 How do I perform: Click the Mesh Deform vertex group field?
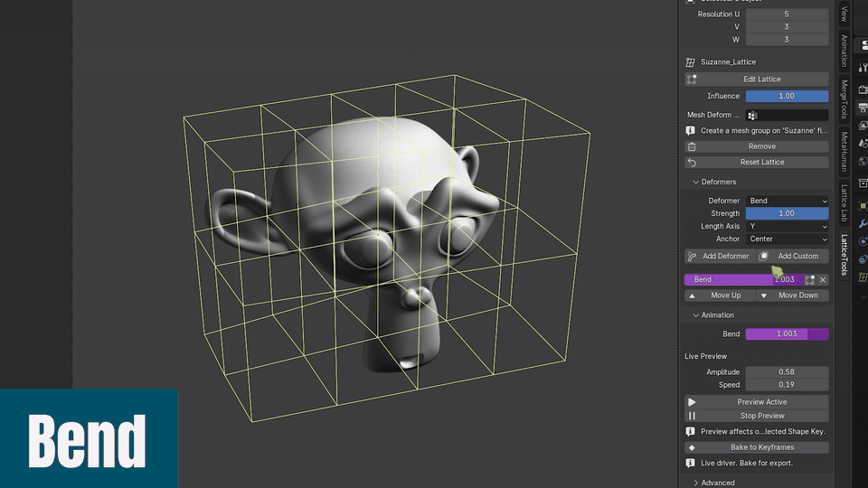pyautogui.click(x=787, y=115)
